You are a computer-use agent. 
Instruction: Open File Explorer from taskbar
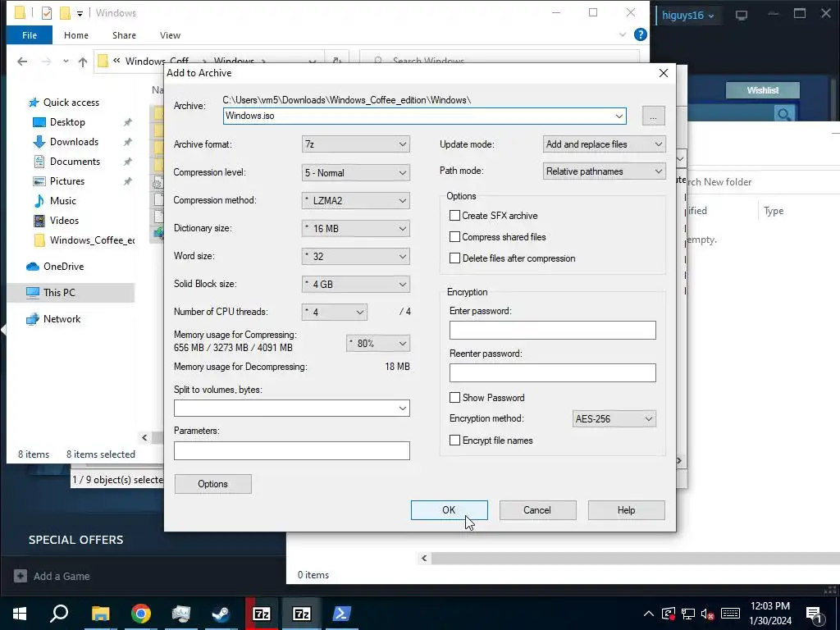click(100, 614)
